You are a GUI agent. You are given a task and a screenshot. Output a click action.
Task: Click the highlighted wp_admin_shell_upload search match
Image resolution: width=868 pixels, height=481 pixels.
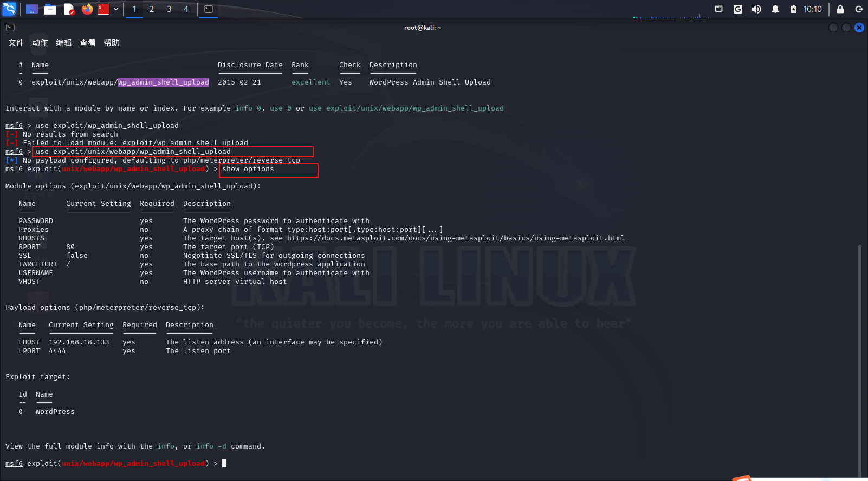click(x=164, y=82)
